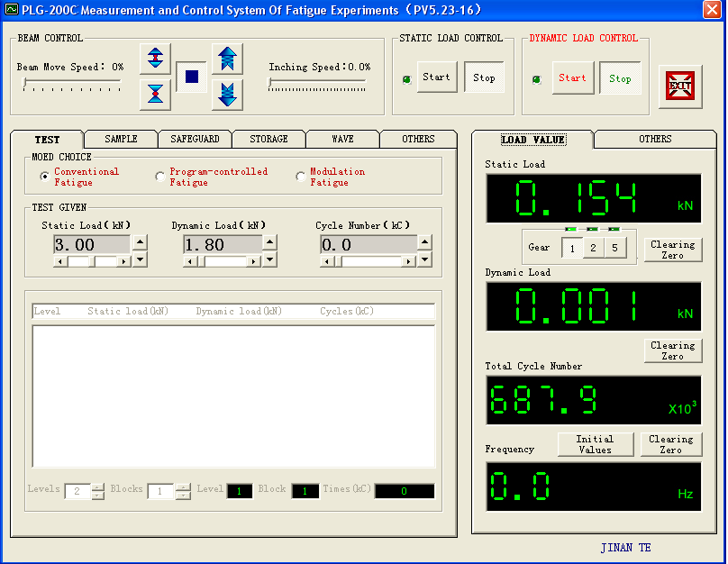Select Gear 2 load range
The width and height of the screenshot is (728, 564).
pos(593,248)
